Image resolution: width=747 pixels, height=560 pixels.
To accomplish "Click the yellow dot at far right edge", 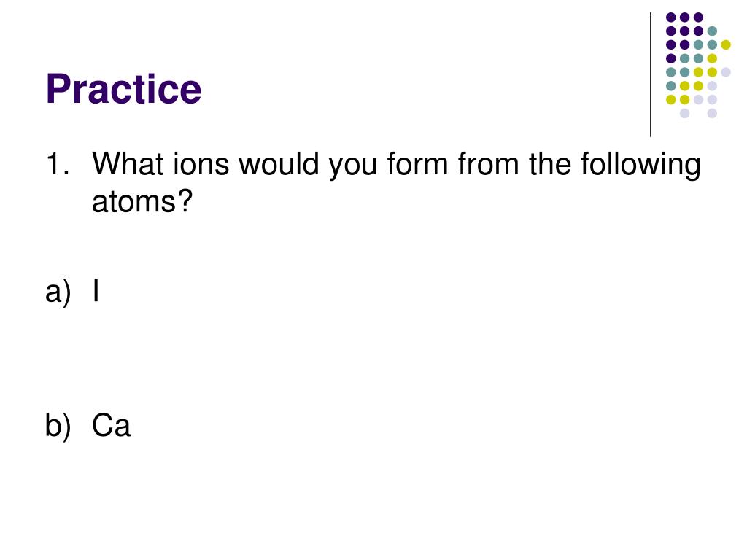I will 726,44.
